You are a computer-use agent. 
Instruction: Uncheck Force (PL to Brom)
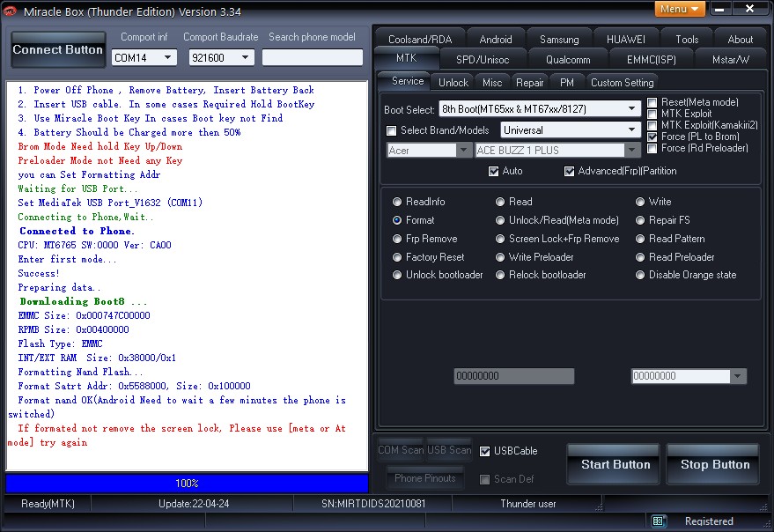click(652, 137)
